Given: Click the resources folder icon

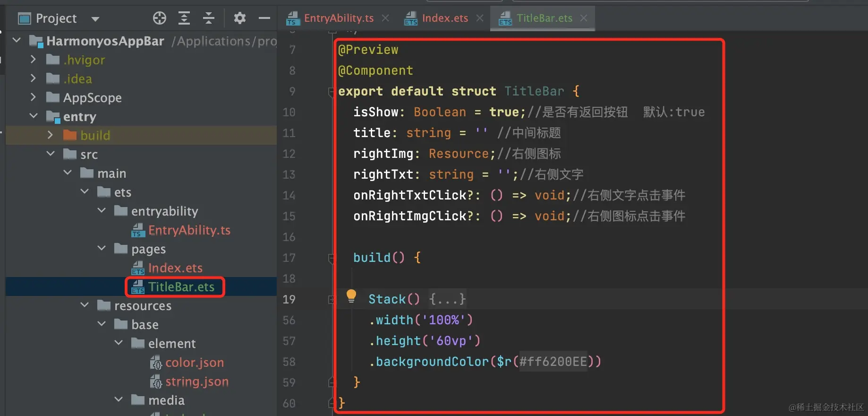Looking at the screenshot, I should tap(104, 305).
